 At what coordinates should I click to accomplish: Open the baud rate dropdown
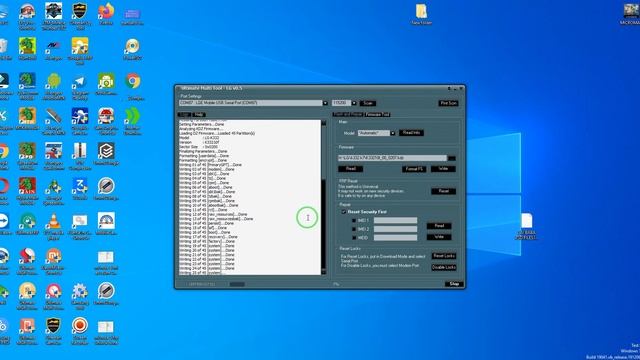click(354, 103)
